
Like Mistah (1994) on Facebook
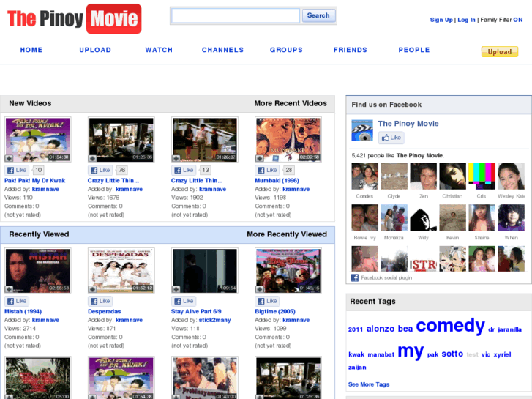pyautogui.click(x=17, y=301)
